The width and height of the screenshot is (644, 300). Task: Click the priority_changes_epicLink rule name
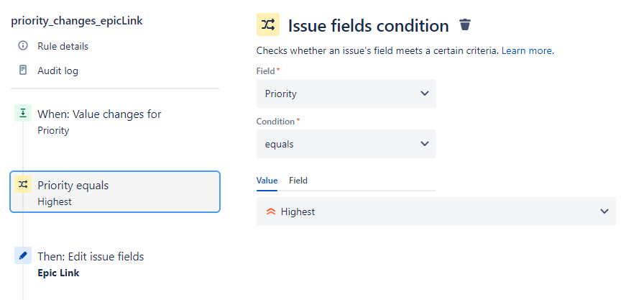[77, 21]
